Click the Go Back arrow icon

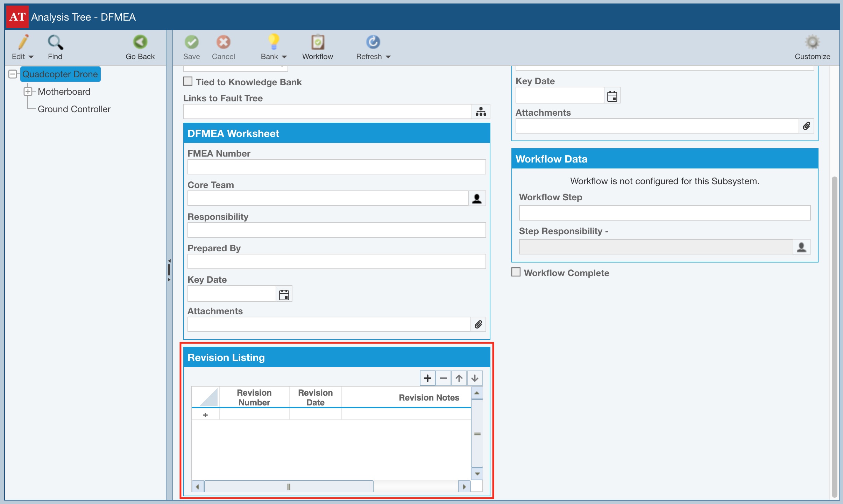140,42
